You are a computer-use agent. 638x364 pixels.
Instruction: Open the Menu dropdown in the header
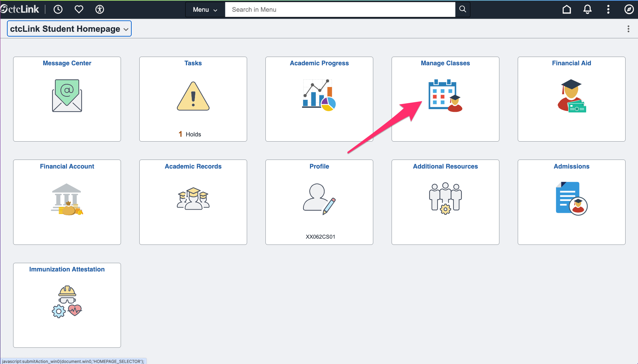point(205,9)
